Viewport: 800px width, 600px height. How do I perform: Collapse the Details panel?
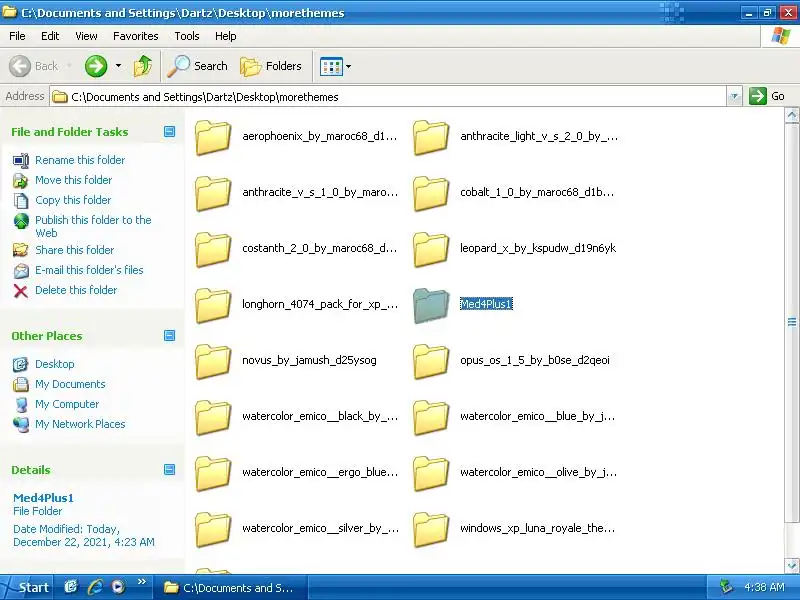click(x=169, y=469)
